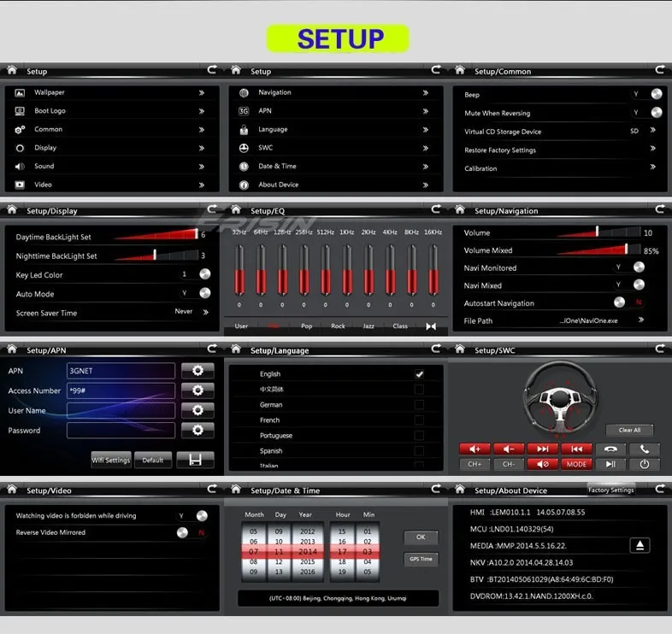The height and width of the screenshot is (634, 672).
Task: Click gear icon beside Password field
Action: pos(197,430)
